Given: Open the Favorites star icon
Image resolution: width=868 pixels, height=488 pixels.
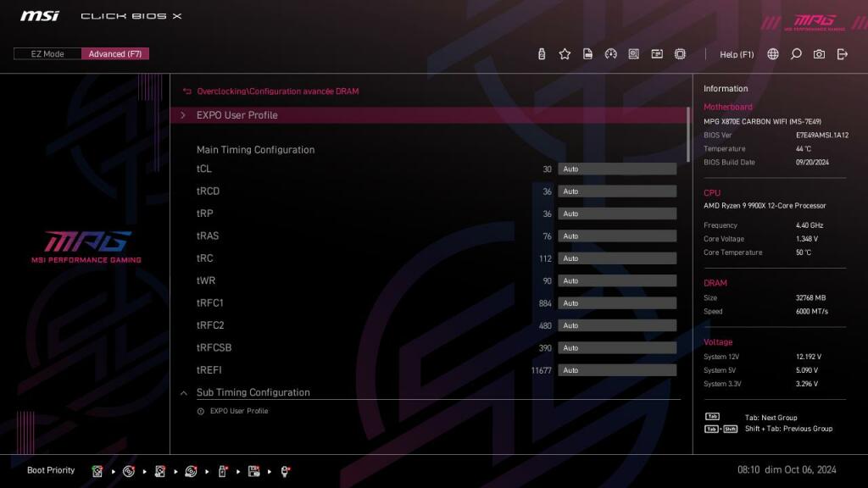Looking at the screenshot, I should tap(565, 53).
